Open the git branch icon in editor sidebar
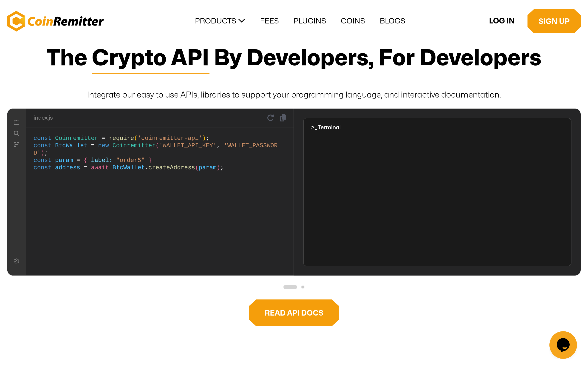The width and height of the screenshot is (588, 368). coord(17,144)
